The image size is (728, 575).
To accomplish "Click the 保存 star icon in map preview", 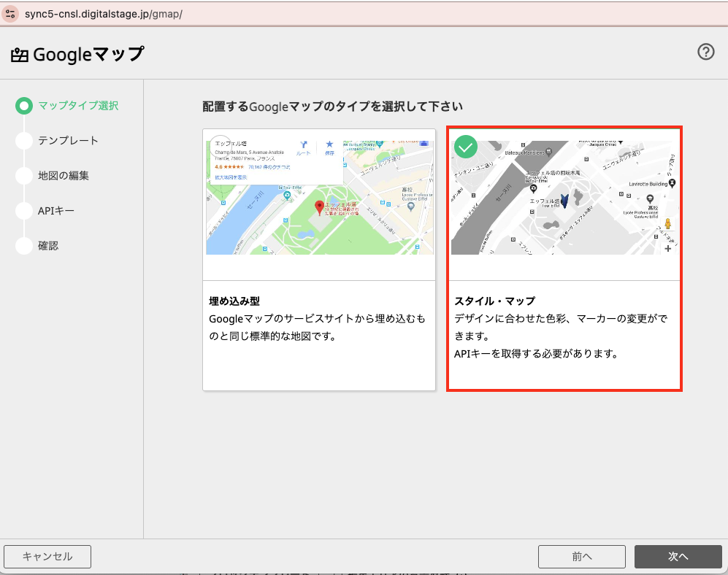I will (x=329, y=147).
